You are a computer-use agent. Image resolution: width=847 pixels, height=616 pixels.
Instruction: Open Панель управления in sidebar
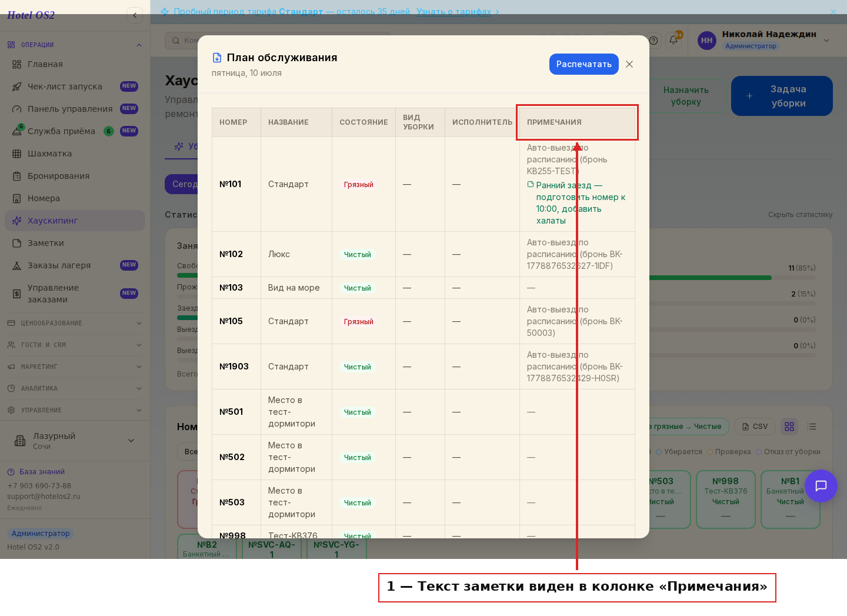click(75, 109)
